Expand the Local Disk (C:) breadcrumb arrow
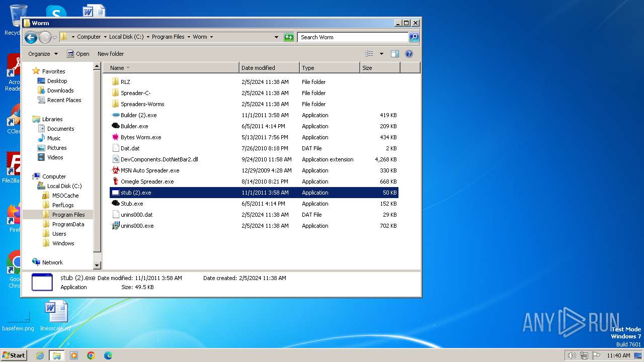Viewport: 644px width, 362px height. click(x=148, y=37)
